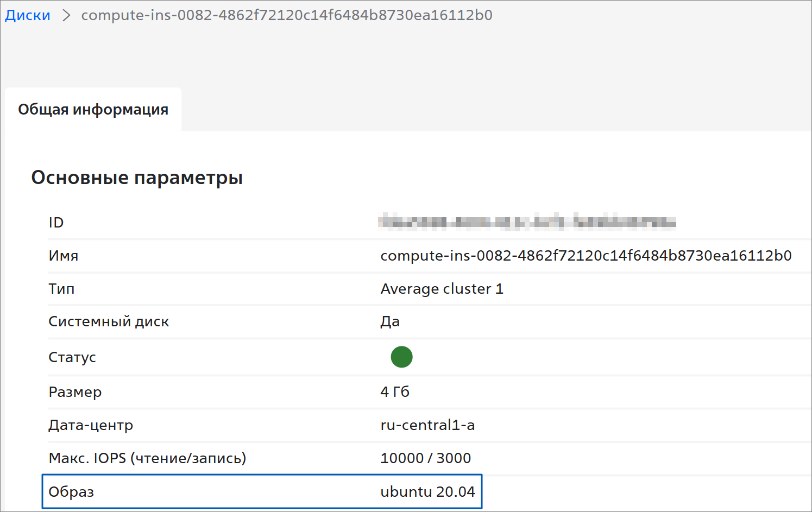Click the Основные параметры section heading

click(137, 178)
